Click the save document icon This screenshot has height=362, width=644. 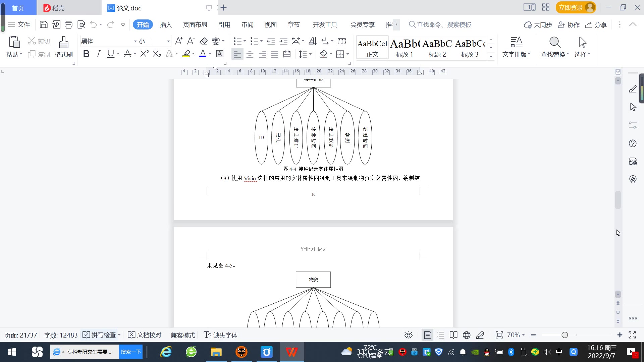(43, 24)
